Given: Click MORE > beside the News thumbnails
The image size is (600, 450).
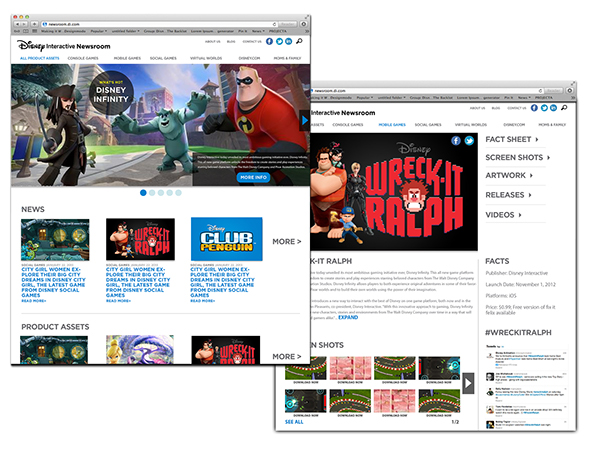Looking at the screenshot, I should coord(287,241).
